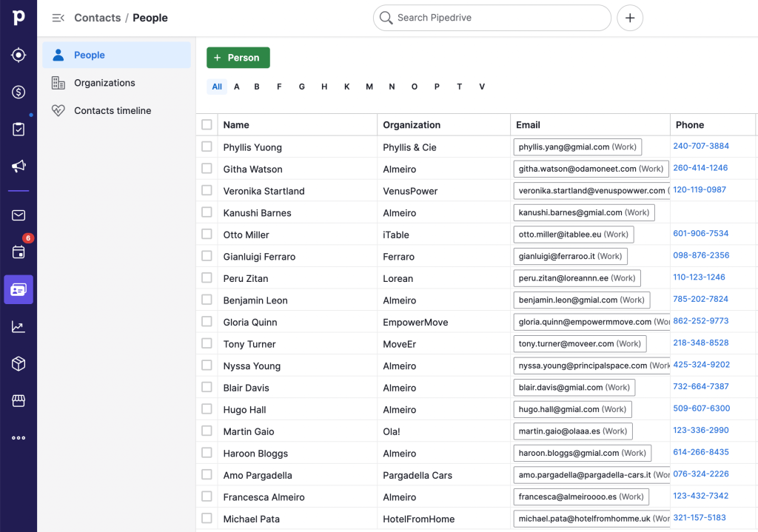This screenshot has width=758, height=532.
Task: Select People in contacts submenu
Action: point(116,55)
